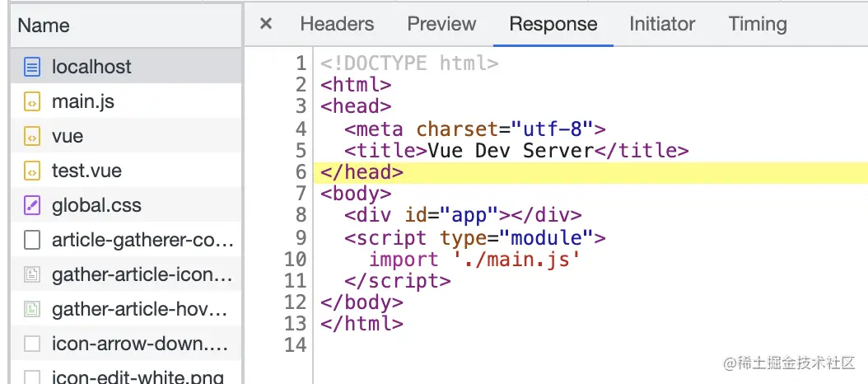Click the global.css stylesheet icon
Viewport: 868px width, 384px height.
coord(32,205)
